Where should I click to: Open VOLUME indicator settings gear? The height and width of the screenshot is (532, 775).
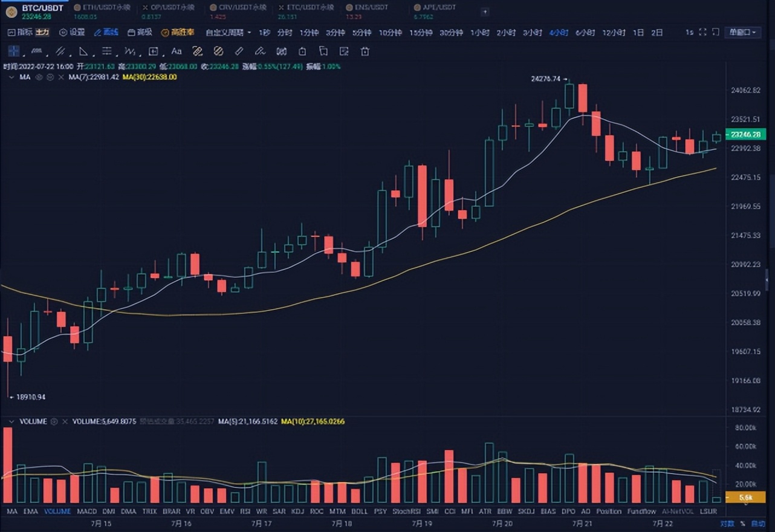click(x=54, y=421)
